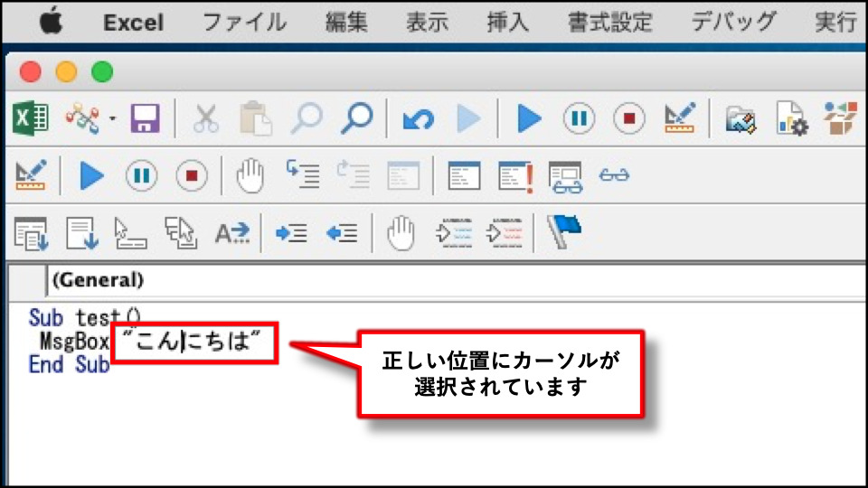Click the Uncomment Block icon
This screenshot has height=488, width=868.
pos(505,233)
